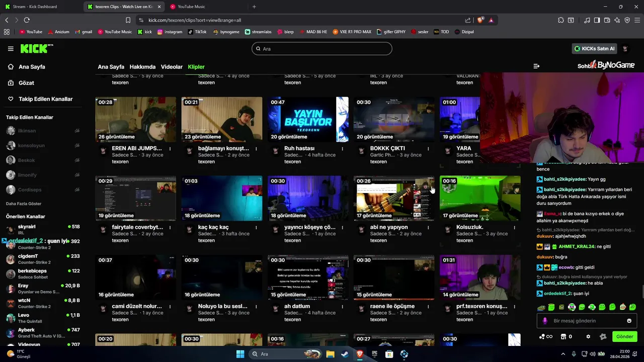Toggle notifications for limonify channel
Screen dimensions: 644x362
[77, 174]
